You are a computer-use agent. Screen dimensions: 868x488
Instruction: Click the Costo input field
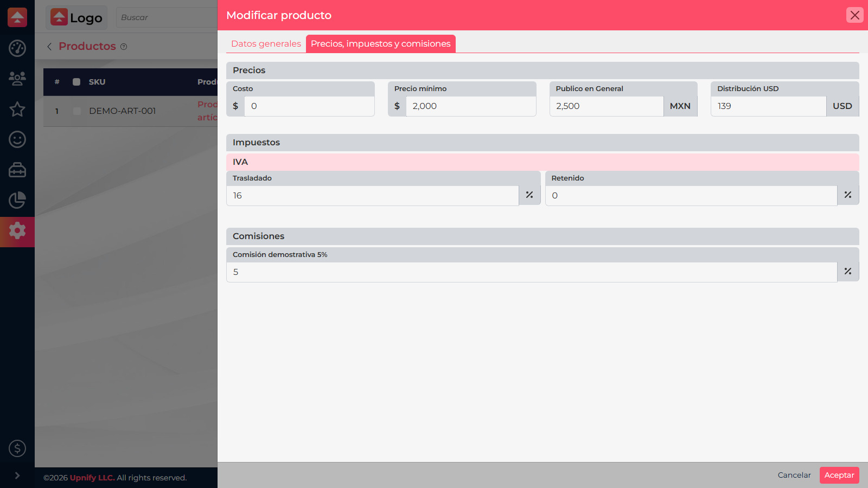pyautogui.click(x=309, y=106)
